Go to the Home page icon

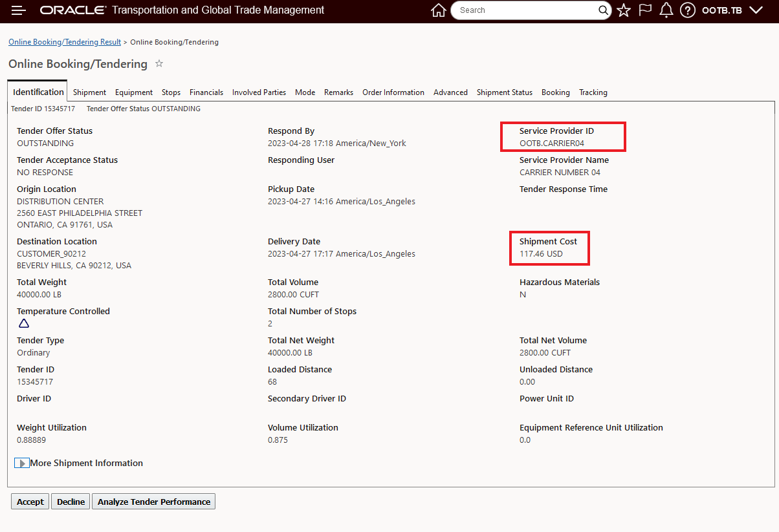pos(438,10)
